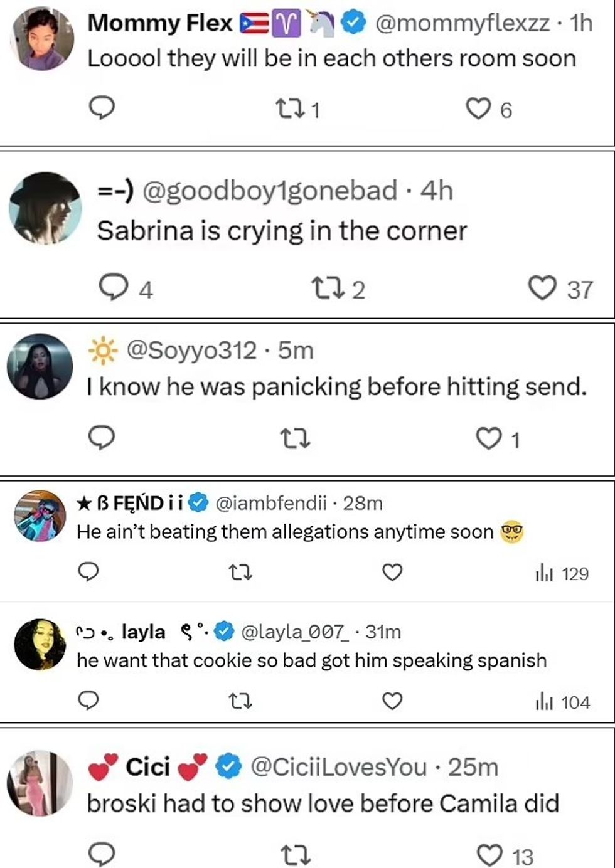Click Cici's profile picture
The height and width of the screenshot is (868, 615).
pos(40,782)
